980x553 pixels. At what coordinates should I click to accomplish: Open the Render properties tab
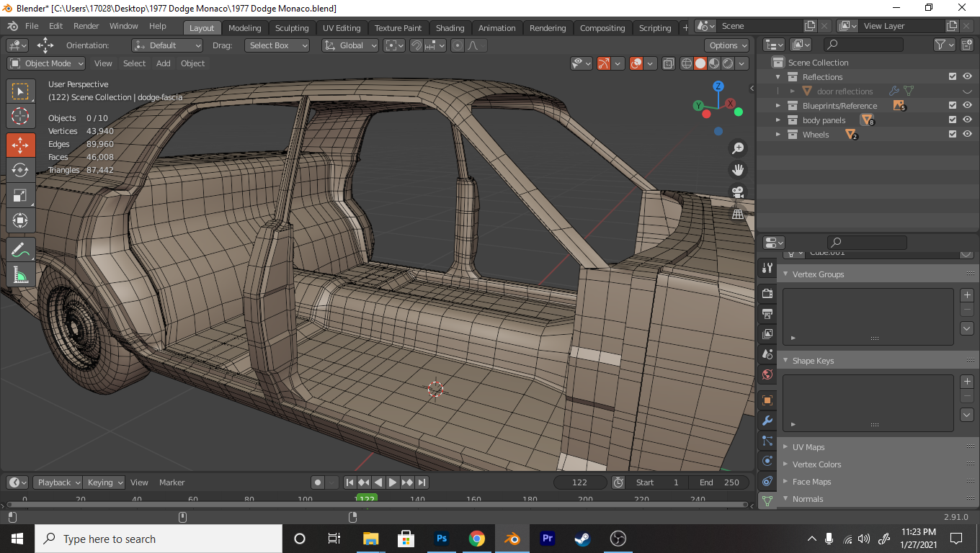click(x=767, y=294)
